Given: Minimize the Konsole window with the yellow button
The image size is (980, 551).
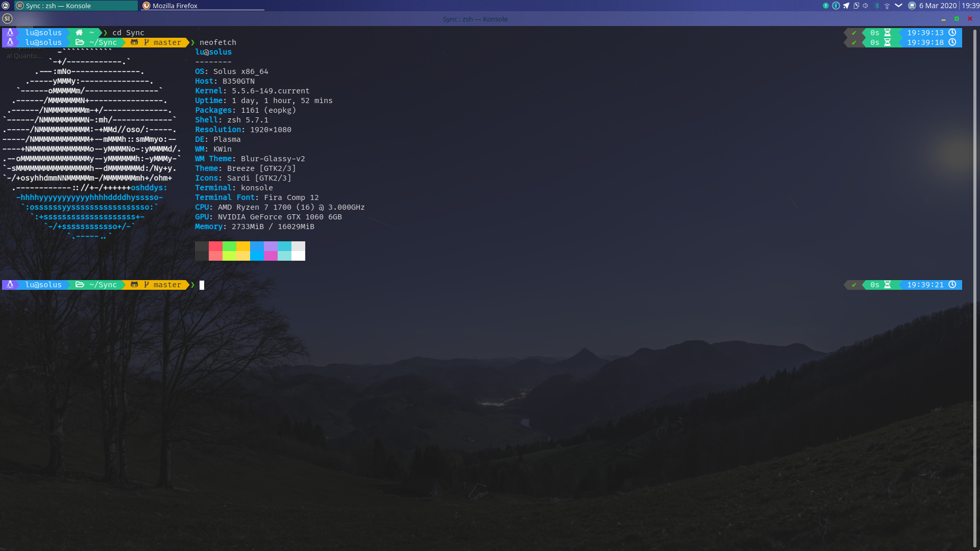Looking at the screenshot, I should [x=943, y=19].
